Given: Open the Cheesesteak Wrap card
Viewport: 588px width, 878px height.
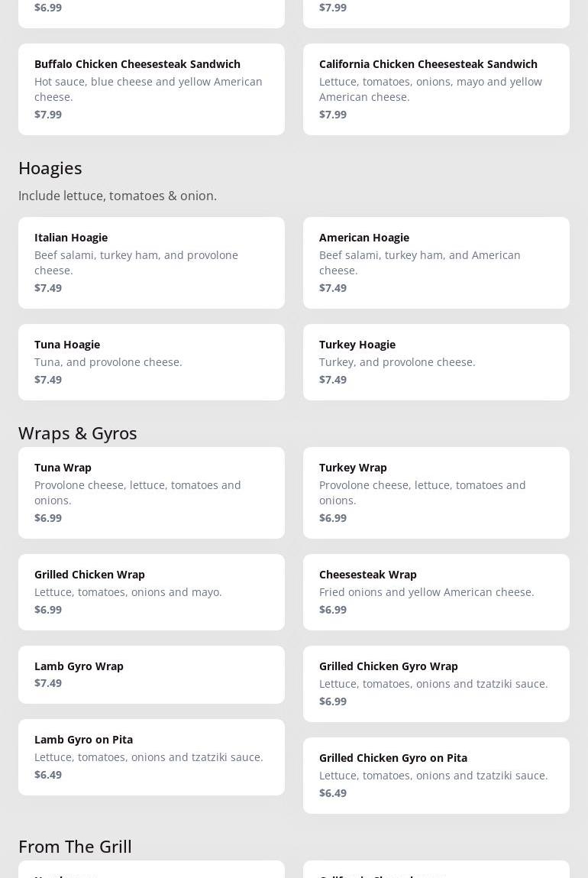Looking at the screenshot, I should (436, 592).
